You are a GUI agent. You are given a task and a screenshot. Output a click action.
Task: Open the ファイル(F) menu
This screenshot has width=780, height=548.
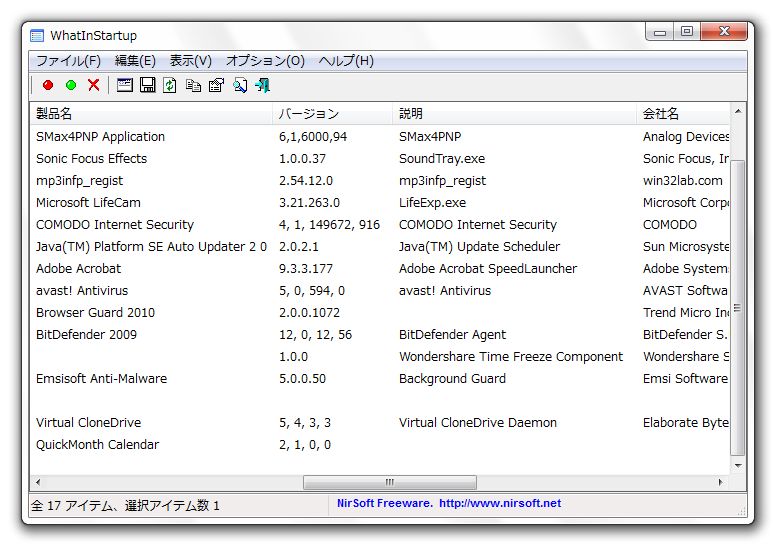point(68,61)
